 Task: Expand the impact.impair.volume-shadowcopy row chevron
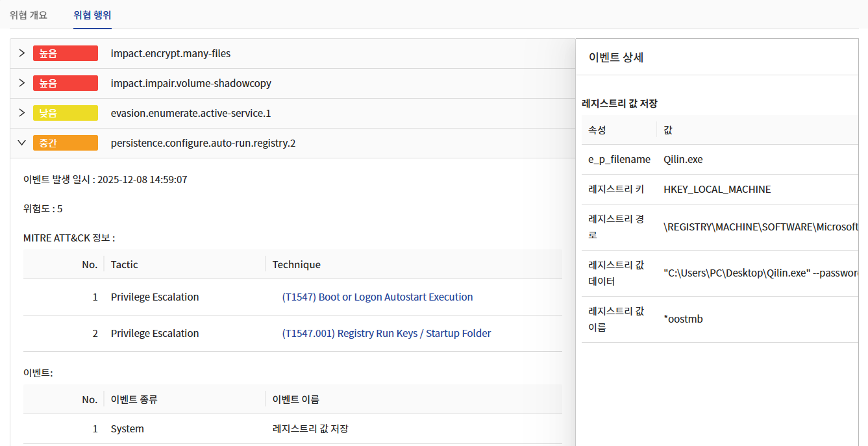(21, 83)
